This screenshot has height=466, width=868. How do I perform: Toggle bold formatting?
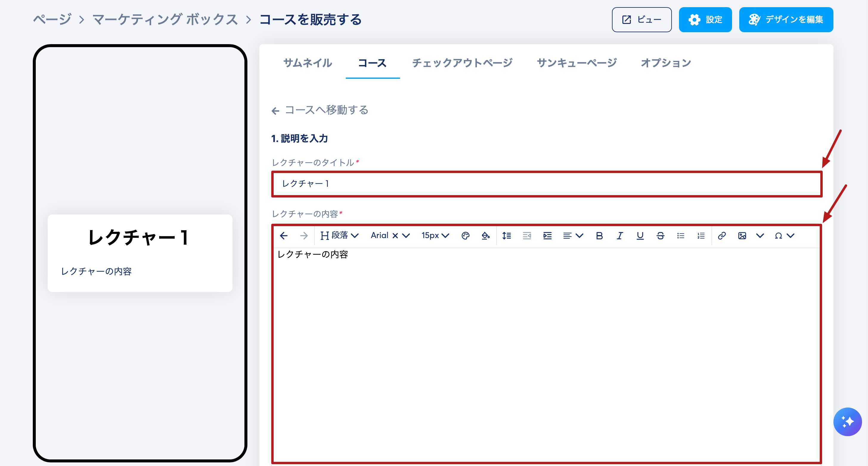[599, 236]
